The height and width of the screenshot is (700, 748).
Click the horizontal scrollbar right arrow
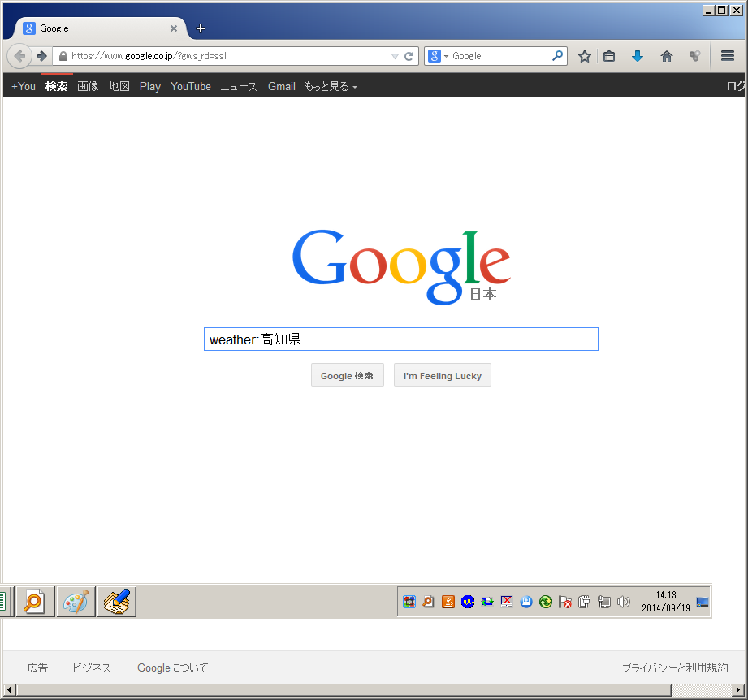click(x=738, y=689)
